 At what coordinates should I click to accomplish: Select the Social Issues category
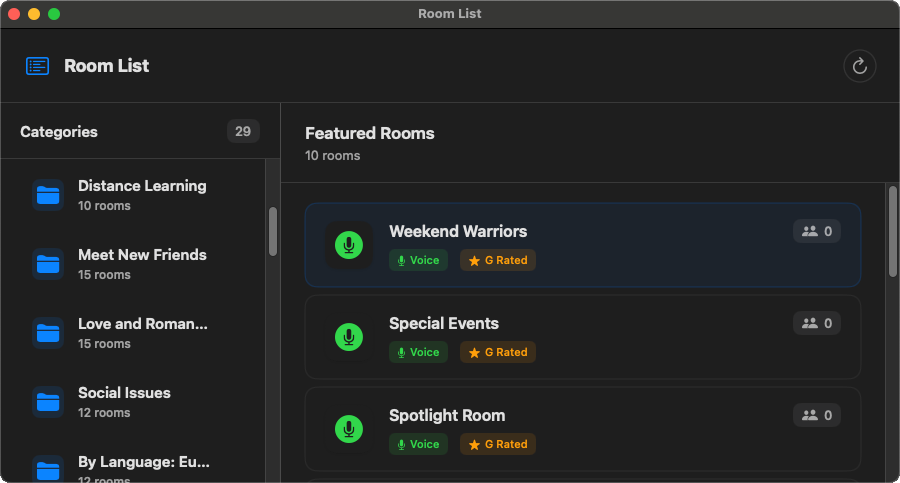point(133,402)
